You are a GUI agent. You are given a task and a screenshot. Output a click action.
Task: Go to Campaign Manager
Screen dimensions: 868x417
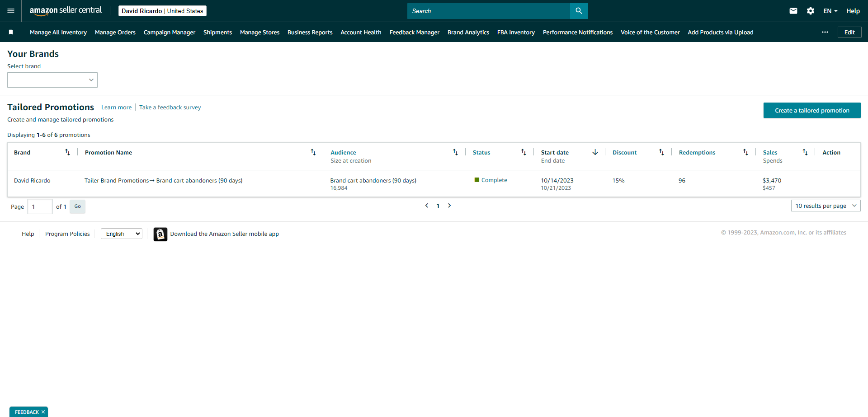(x=170, y=32)
